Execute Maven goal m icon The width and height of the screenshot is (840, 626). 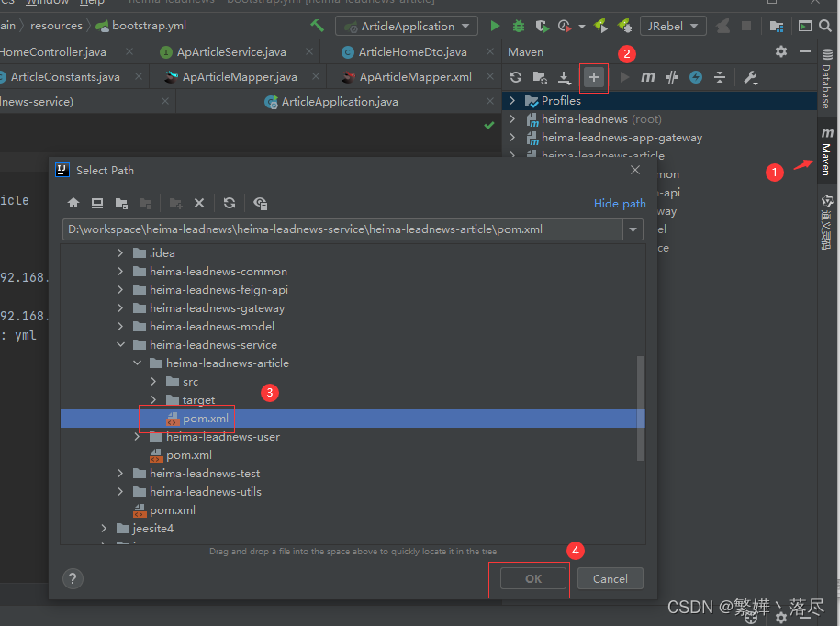coord(648,77)
